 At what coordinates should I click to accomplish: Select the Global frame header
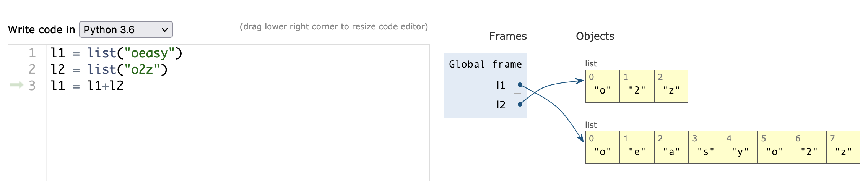point(485,65)
